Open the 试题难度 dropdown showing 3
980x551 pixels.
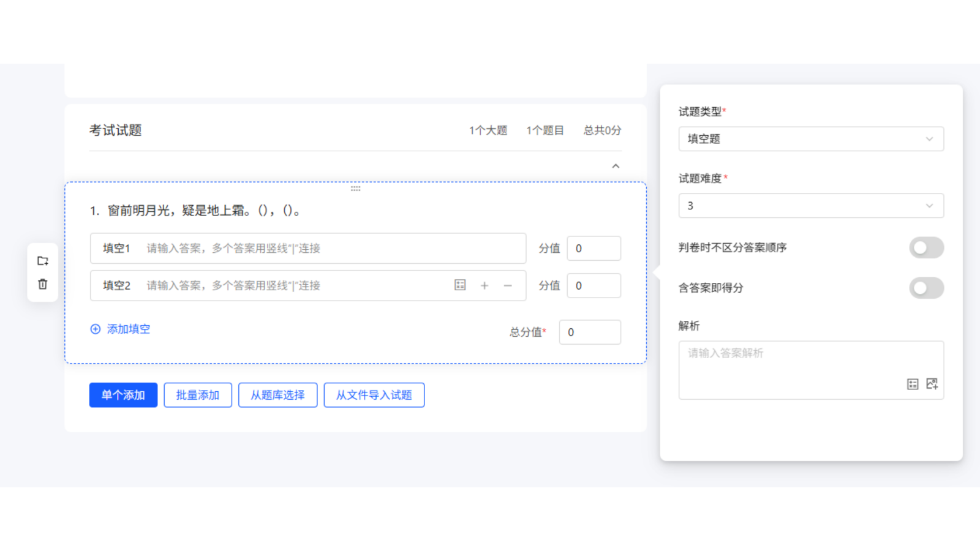pyautogui.click(x=810, y=206)
